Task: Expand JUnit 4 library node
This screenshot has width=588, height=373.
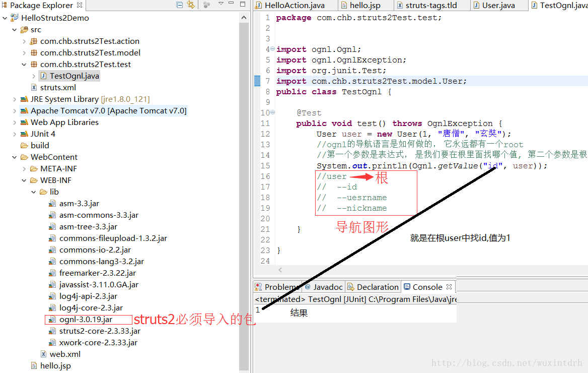Action: tap(14, 134)
